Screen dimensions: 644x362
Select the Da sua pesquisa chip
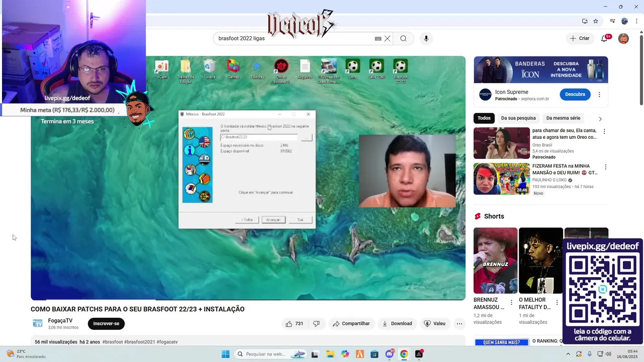coord(518,118)
